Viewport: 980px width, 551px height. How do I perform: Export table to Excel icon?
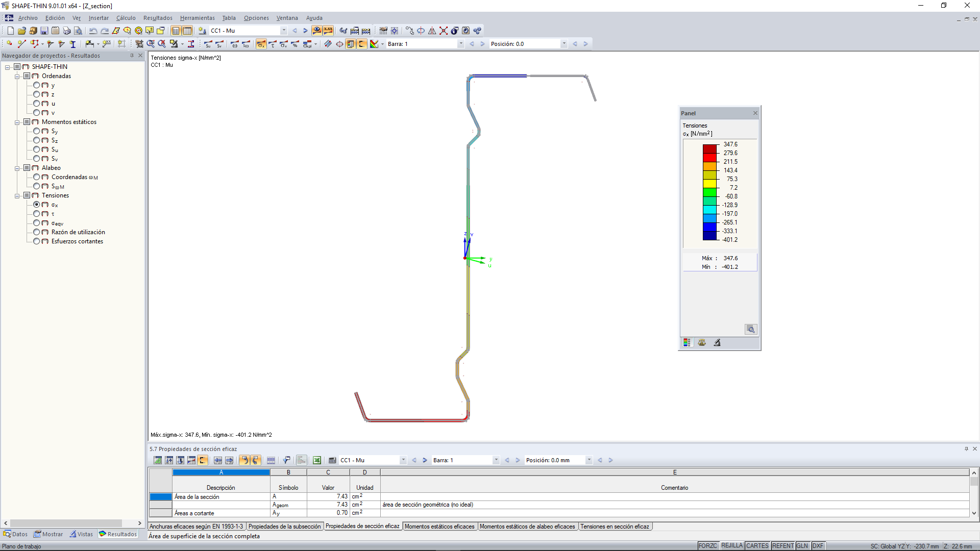coord(317,460)
